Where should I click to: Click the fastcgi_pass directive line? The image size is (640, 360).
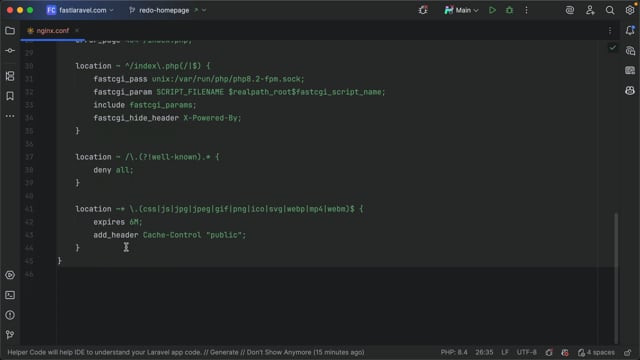click(x=199, y=79)
